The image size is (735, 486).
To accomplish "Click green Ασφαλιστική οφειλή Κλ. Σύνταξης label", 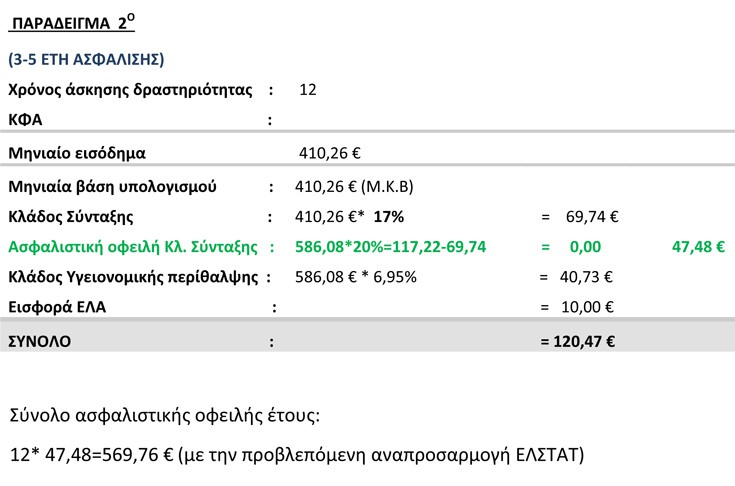I will 132,246.
